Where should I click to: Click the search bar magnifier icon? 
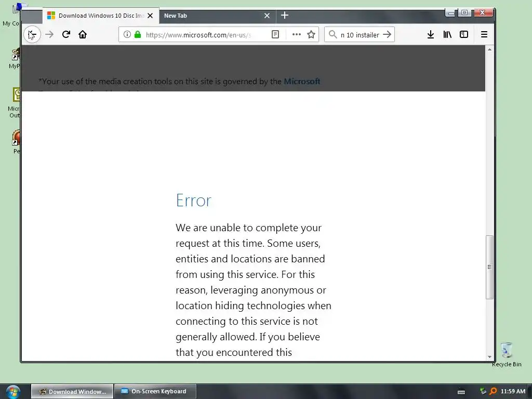pos(333,35)
